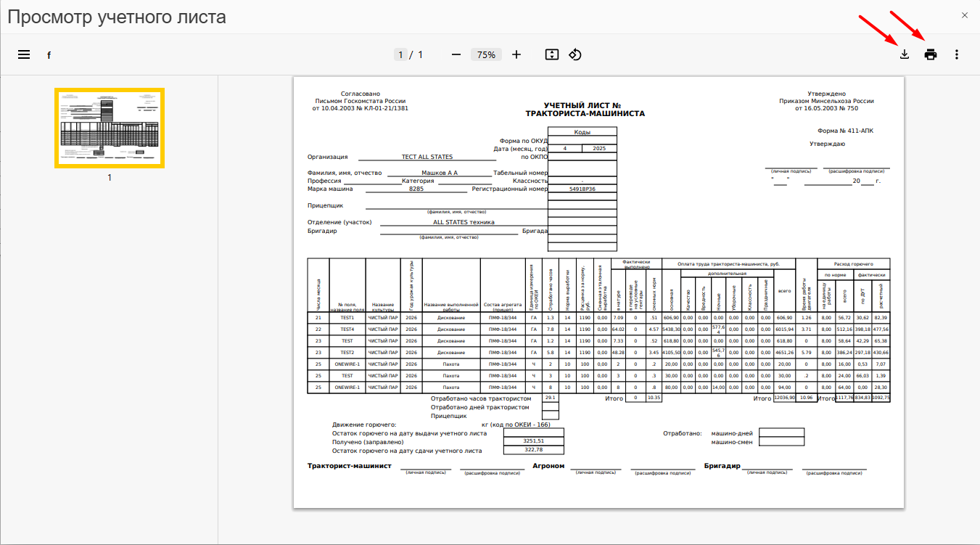Click the УЧЕТНЫЙ ЛИСТ № title in the document
980x545 pixels.
584,106
